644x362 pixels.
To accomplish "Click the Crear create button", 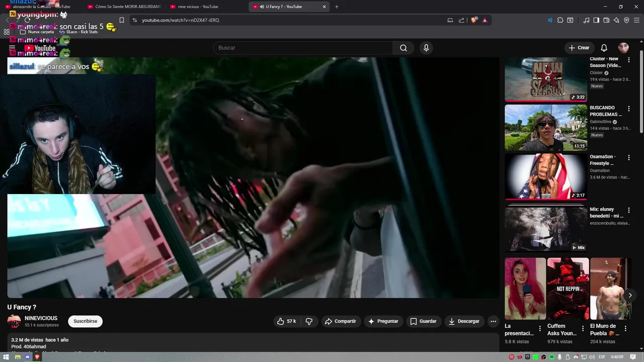I will click(579, 48).
